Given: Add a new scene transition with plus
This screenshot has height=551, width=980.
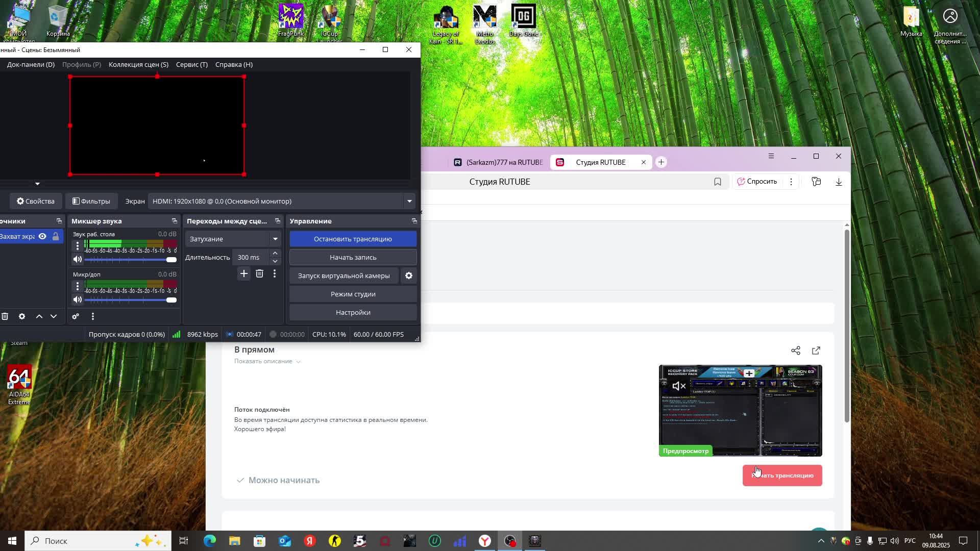Looking at the screenshot, I should tap(243, 274).
